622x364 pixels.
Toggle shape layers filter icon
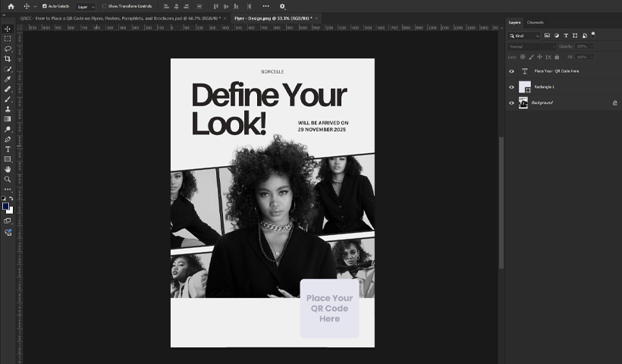tap(575, 36)
